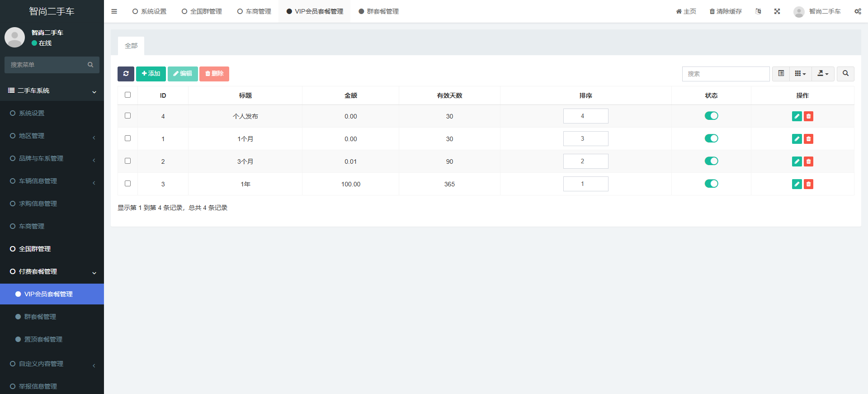Click the refresh icon button in toolbar

point(126,74)
